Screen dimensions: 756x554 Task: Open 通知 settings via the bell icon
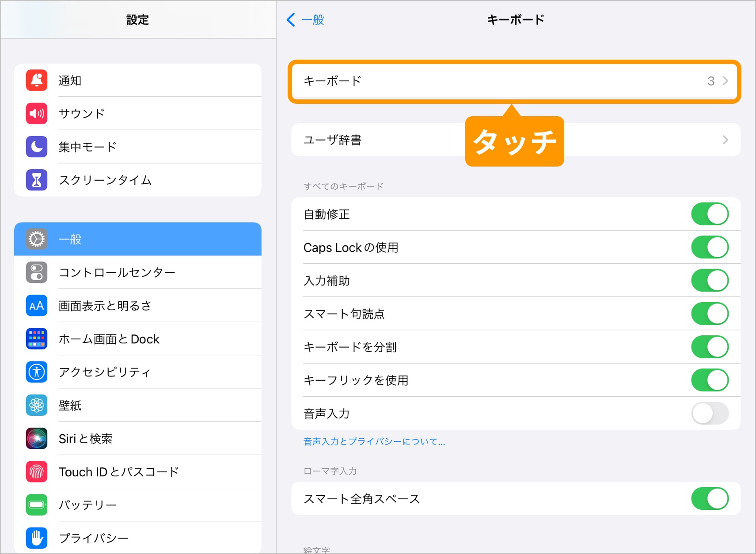[36, 80]
